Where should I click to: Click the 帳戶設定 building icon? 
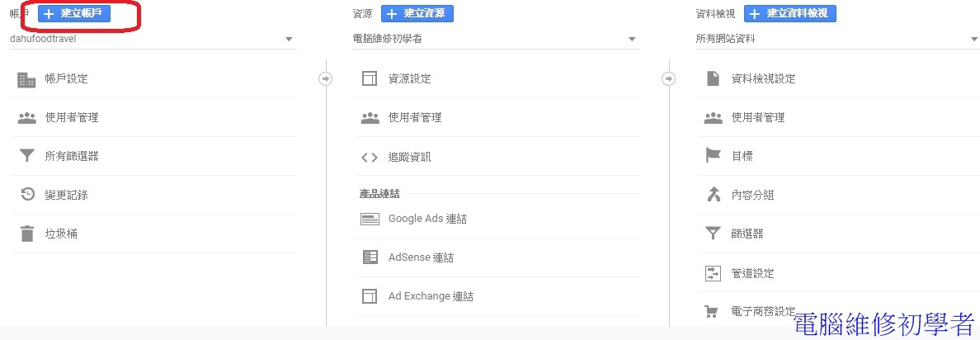(27, 79)
